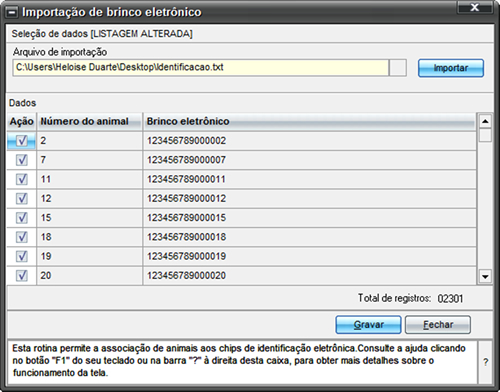Click the total records value "02301"
This screenshot has height=392, width=500.
[450, 299]
